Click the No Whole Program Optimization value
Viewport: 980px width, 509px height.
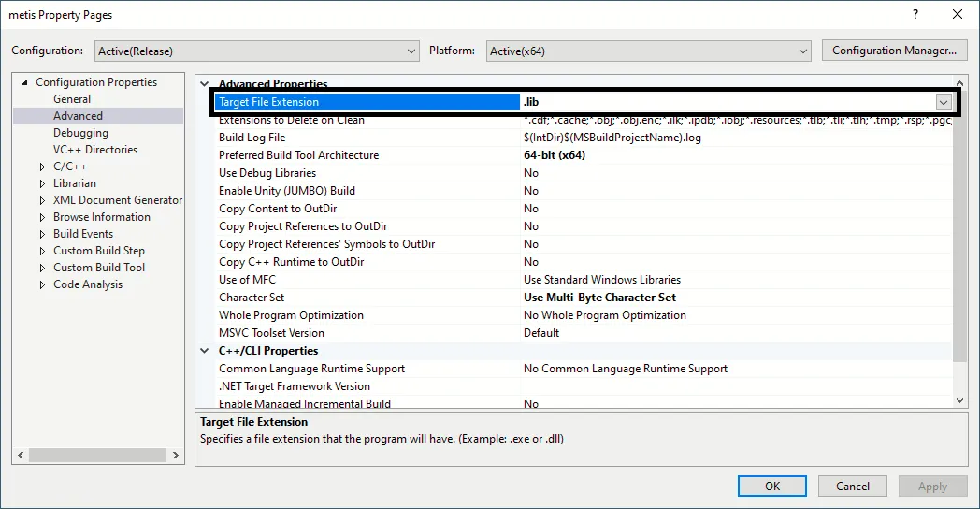pos(605,315)
